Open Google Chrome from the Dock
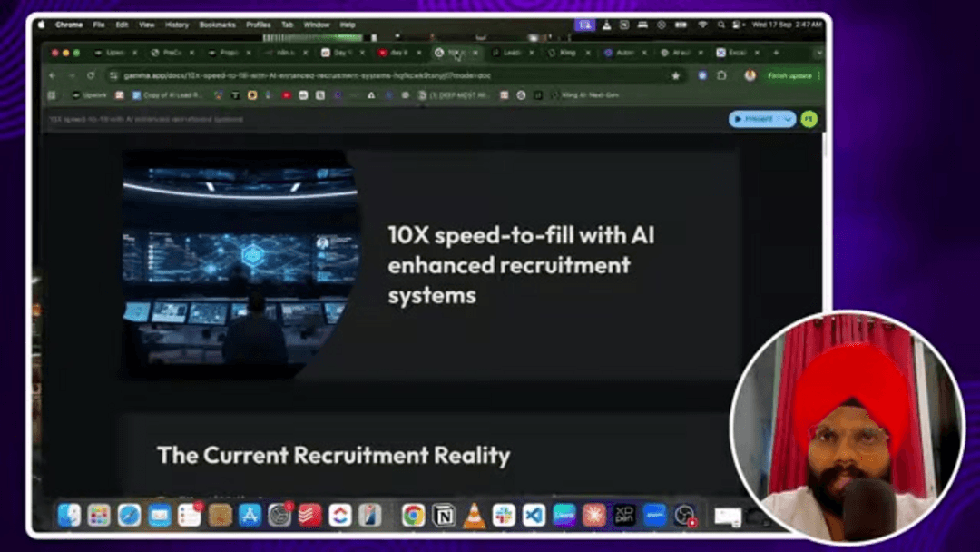This screenshot has width=980, height=552. coord(413,516)
